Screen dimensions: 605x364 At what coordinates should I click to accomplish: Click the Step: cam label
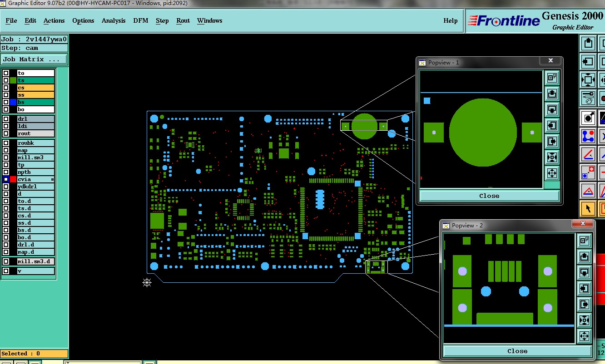coord(34,48)
